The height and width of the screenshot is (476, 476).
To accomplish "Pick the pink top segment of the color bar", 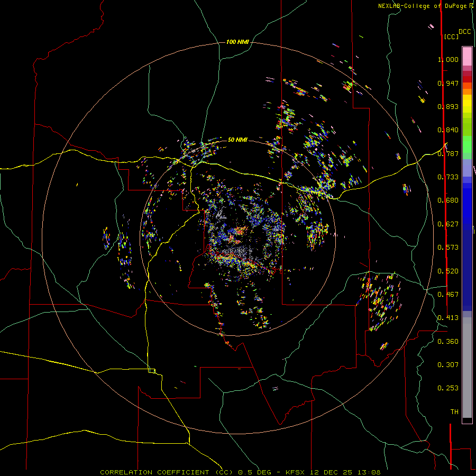I will coord(467,57).
